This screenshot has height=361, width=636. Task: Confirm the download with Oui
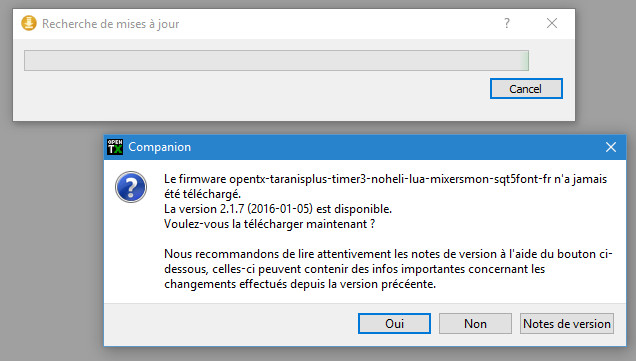tap(394, 323)
